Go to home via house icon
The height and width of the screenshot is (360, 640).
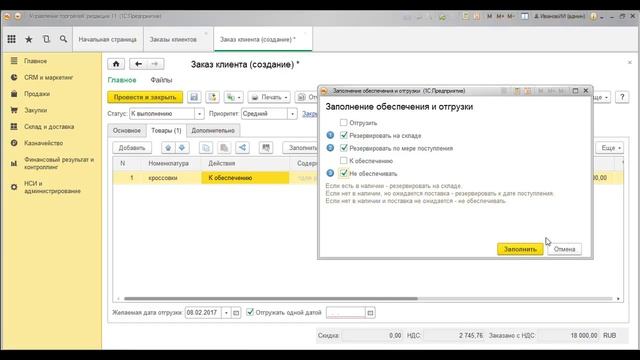click(116, 64)
